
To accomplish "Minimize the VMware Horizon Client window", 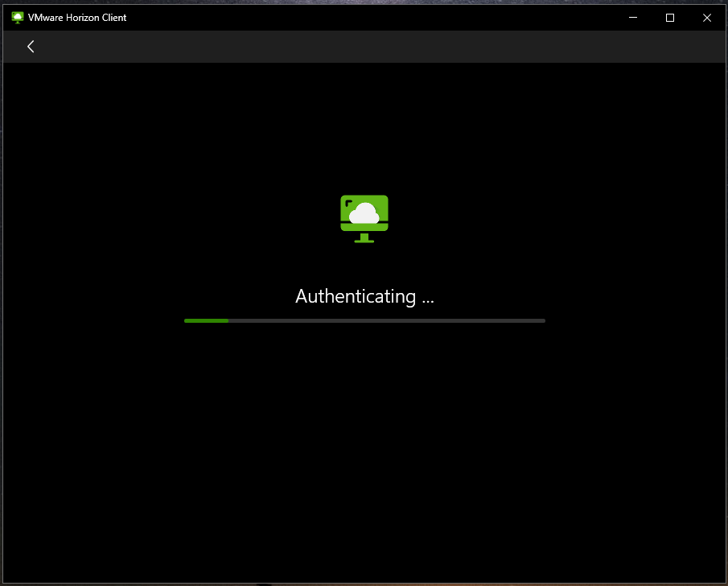I will click(x=633, y=18).
